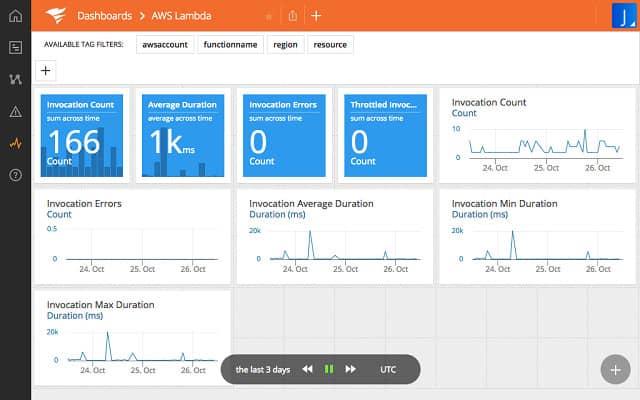Click Invocation Average Duration chart title
This screenshot has width=640, height=400.
pyautogui.click(x=311, y=204)
